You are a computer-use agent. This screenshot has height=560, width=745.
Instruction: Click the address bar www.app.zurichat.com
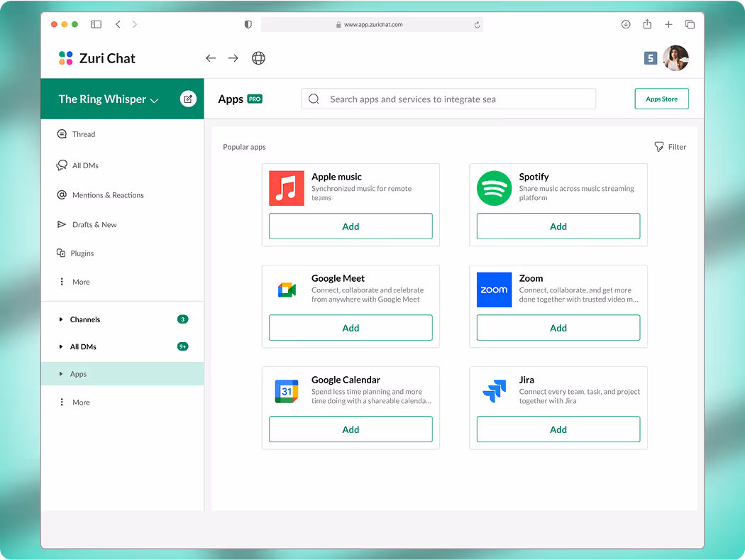click(x=372, y=25)
